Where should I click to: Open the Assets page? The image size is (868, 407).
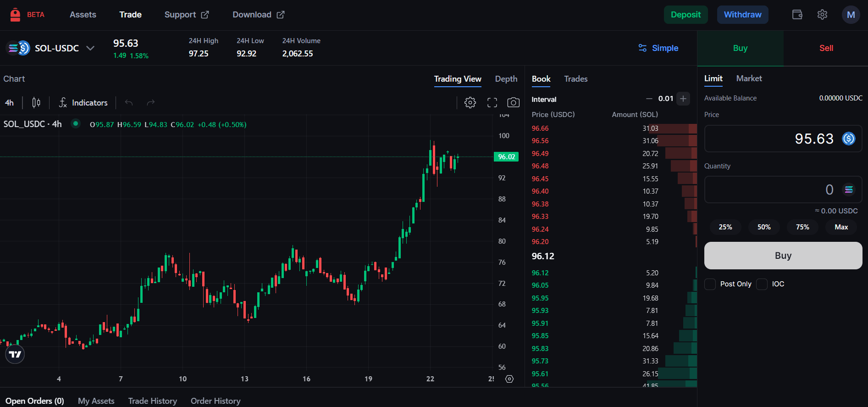tap(83, 15)
